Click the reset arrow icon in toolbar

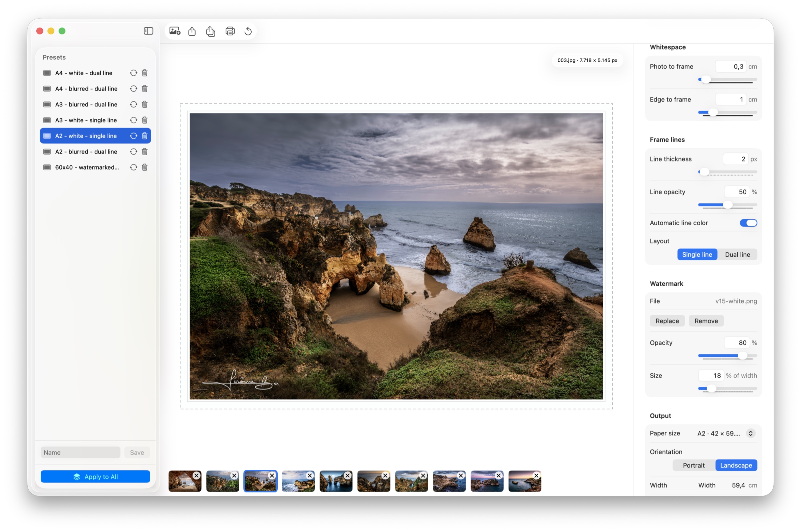248,31
